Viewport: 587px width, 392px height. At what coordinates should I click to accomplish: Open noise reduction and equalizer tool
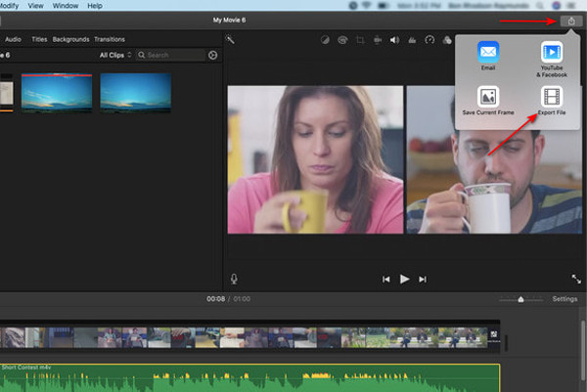point(412,40)
